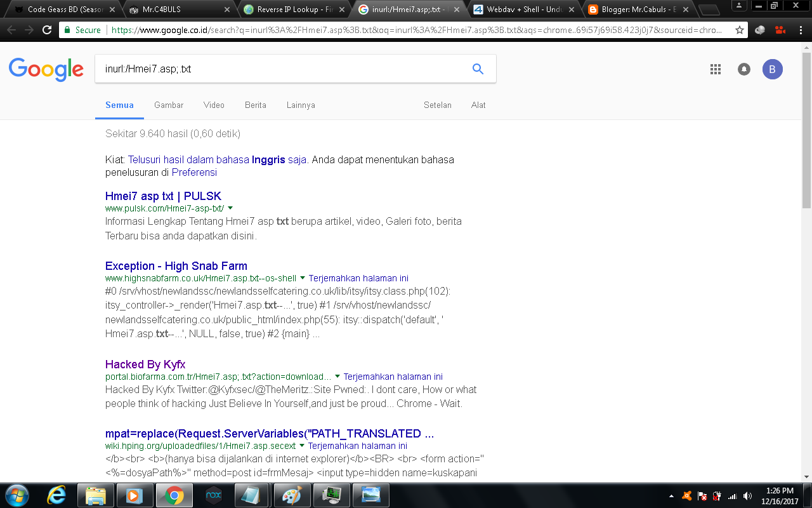The image size is (812, 508).
Task: Open Windows Media Player in taskbar
Action: pyautogui.click(x=135, y=495)
